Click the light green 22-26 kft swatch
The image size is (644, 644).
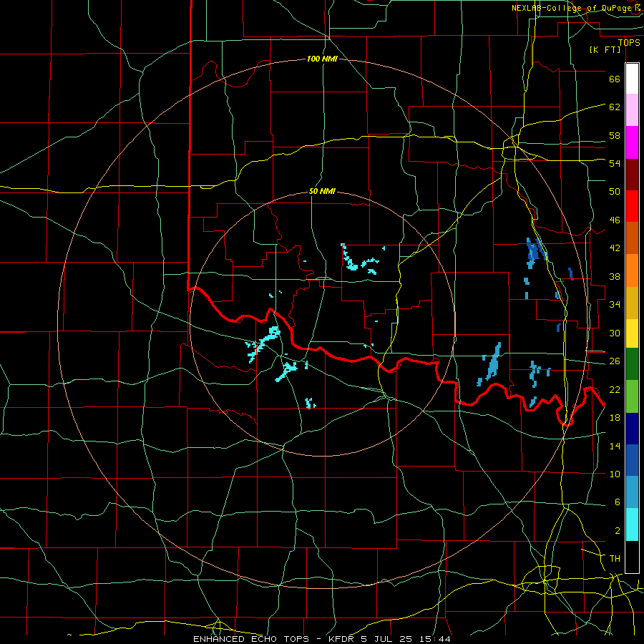click(x=632, y=396)
